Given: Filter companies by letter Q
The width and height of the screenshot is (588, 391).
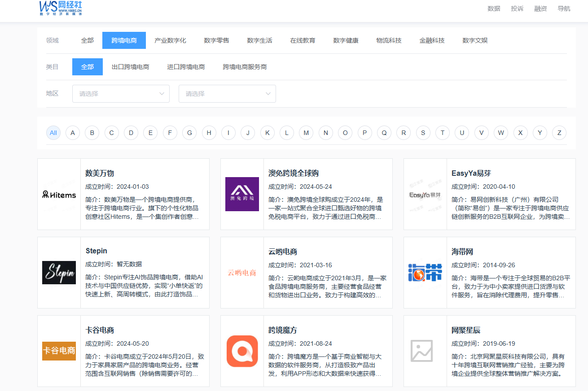Looking at the screenshot, I should tap(384, 133).
